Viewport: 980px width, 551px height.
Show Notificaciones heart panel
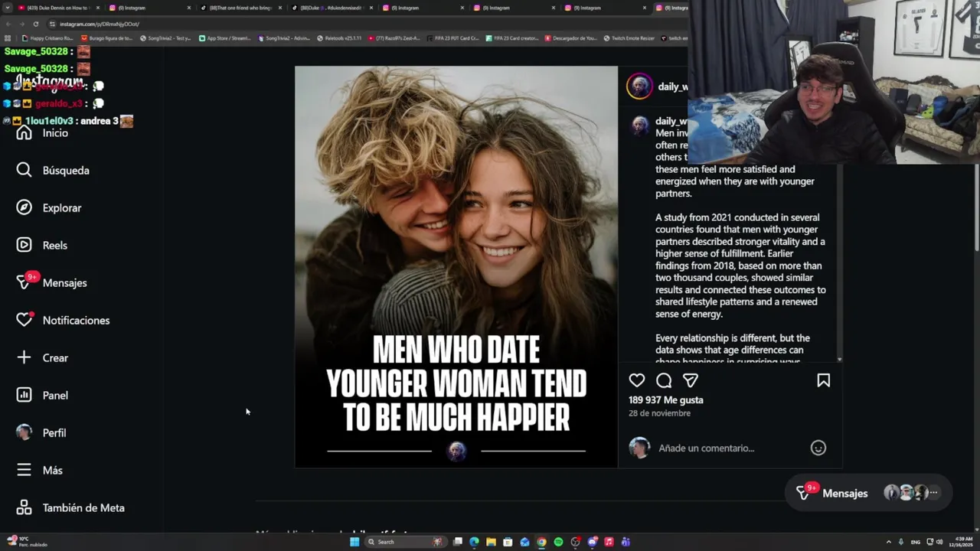coord(63,321)
